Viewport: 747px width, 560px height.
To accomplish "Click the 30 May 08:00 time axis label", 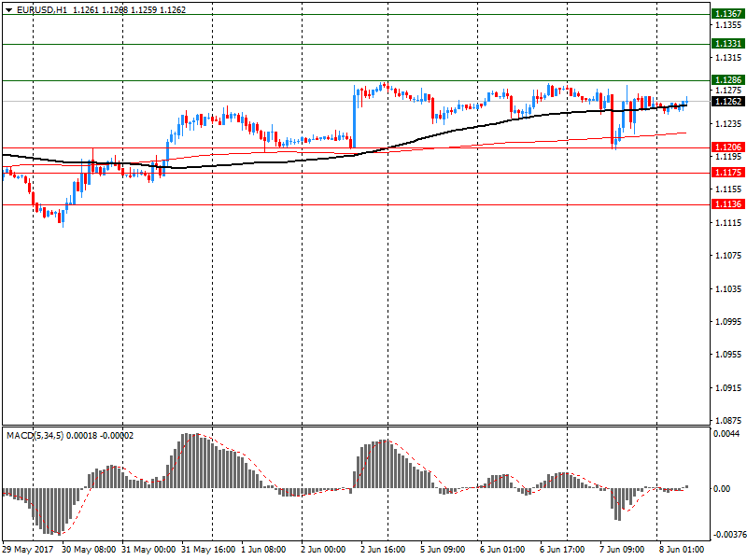I will coord(89,550).
